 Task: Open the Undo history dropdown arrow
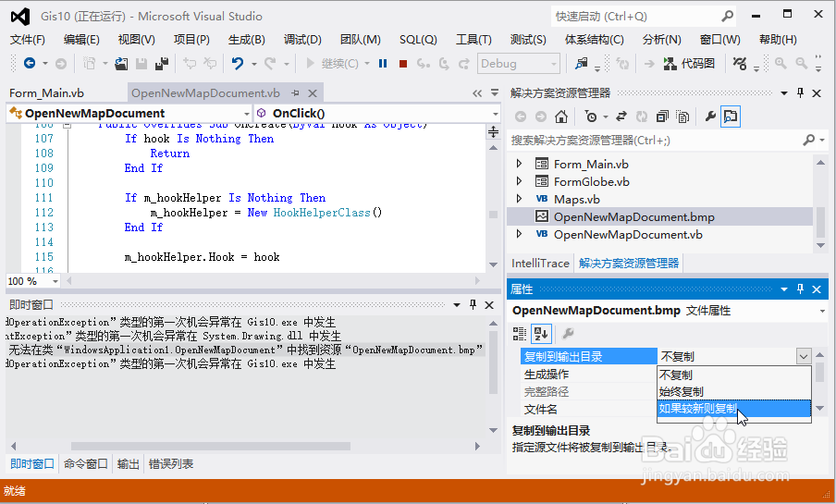(253, 65)
